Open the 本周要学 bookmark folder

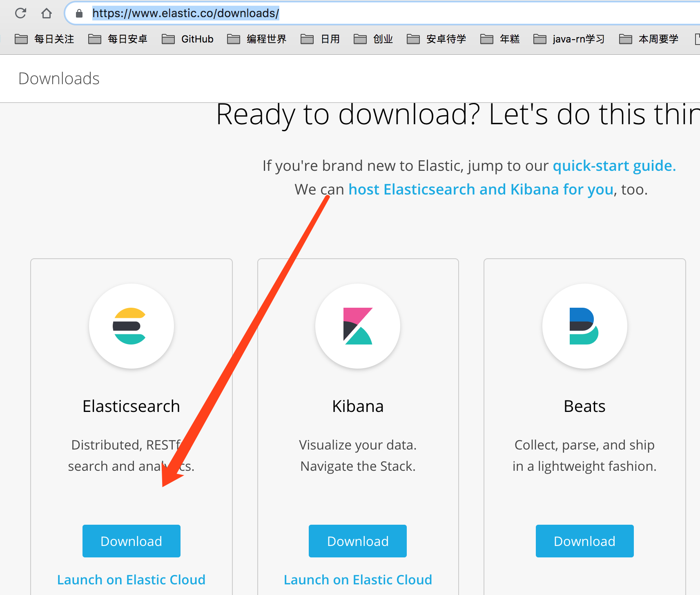(x=649, y=39)
